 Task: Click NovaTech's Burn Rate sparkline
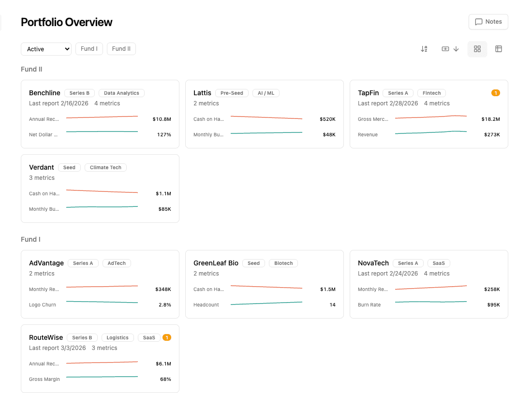(x=431, y=302)
